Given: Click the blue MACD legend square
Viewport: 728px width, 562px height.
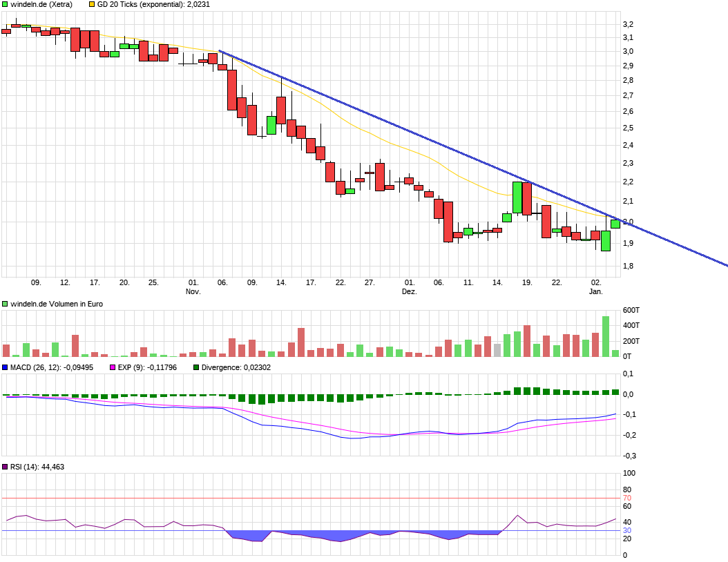Looking at the screenshot, I should coord(5,367).
